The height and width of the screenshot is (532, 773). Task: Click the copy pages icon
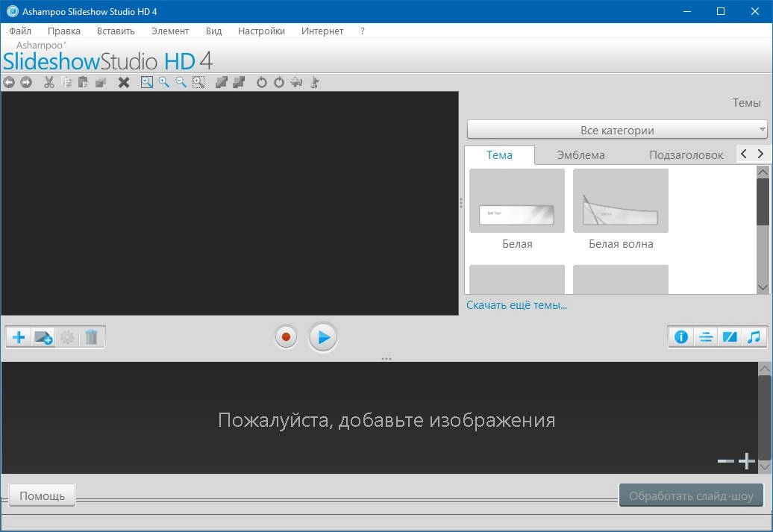point(66,82)
